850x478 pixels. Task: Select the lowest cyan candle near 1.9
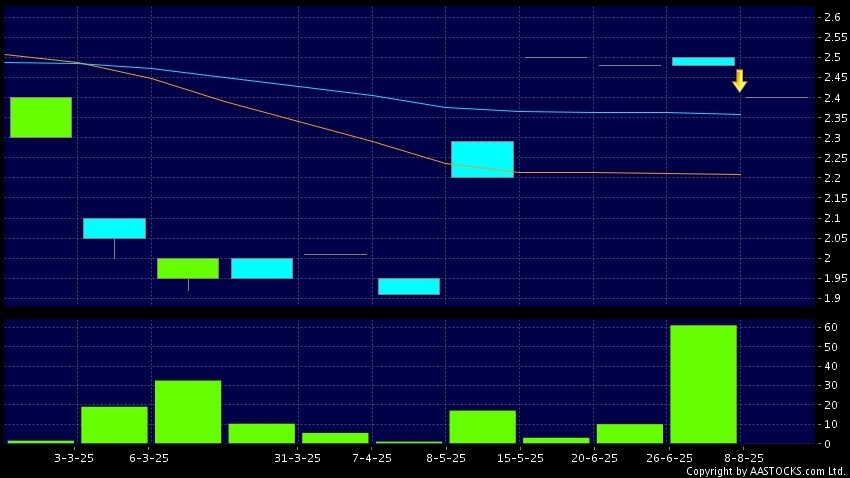click(x=409, y=287)
